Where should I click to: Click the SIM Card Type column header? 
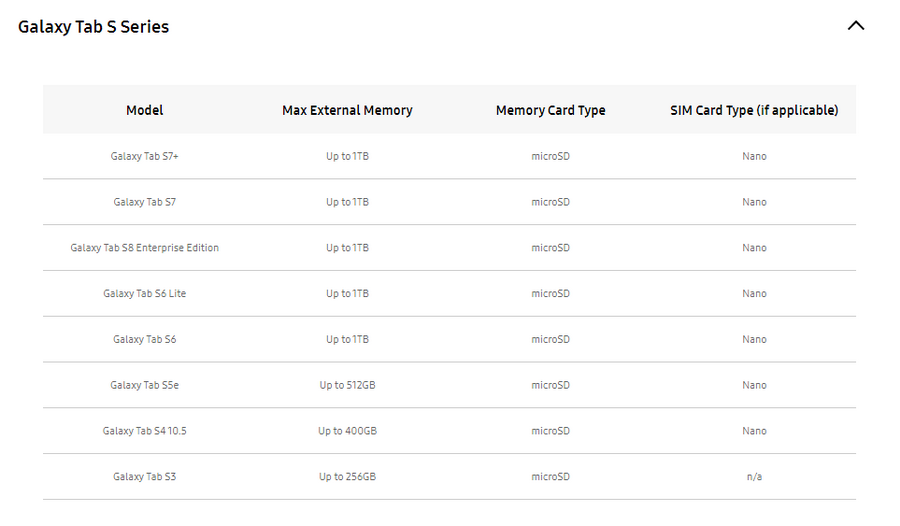tap(754, 110)
